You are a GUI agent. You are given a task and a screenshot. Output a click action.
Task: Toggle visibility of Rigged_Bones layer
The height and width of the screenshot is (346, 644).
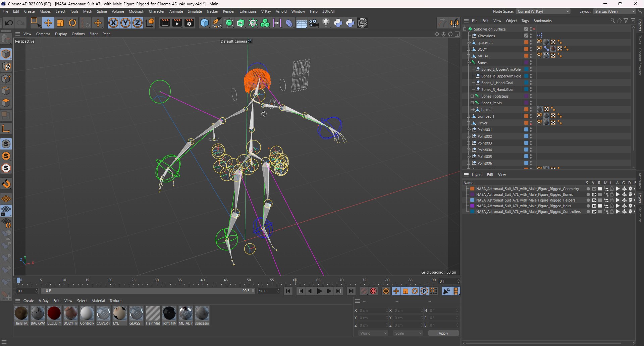click(594, 194)
